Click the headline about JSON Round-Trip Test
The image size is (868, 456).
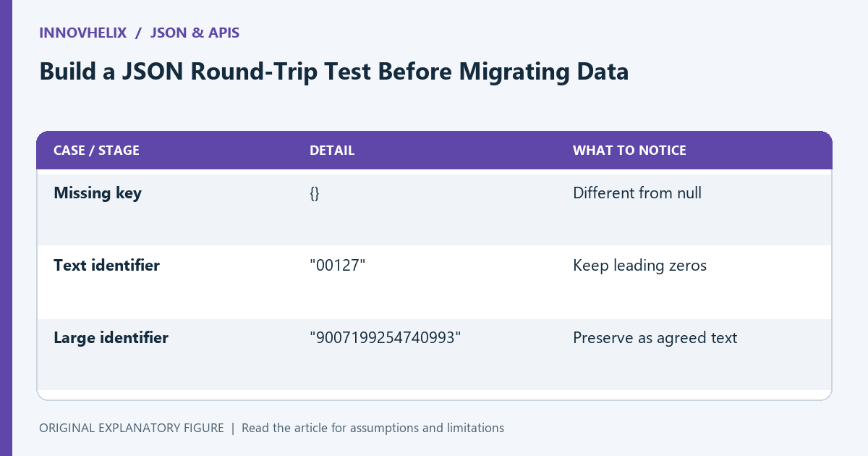pyautogui.click(x=333, y=71)
